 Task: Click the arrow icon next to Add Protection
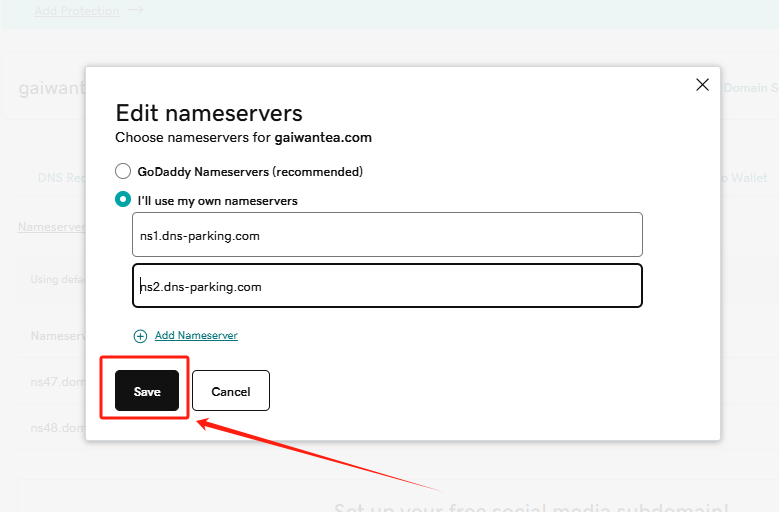[136, 11]
